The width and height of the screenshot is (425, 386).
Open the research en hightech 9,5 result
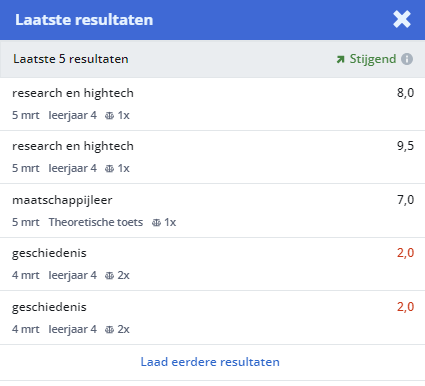212,157
